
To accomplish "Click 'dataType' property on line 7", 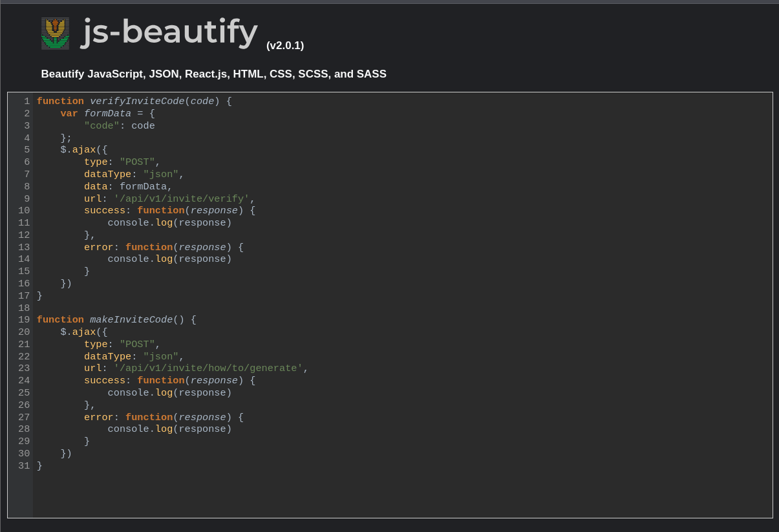I will pyautogui.click(x=107, y=175).
